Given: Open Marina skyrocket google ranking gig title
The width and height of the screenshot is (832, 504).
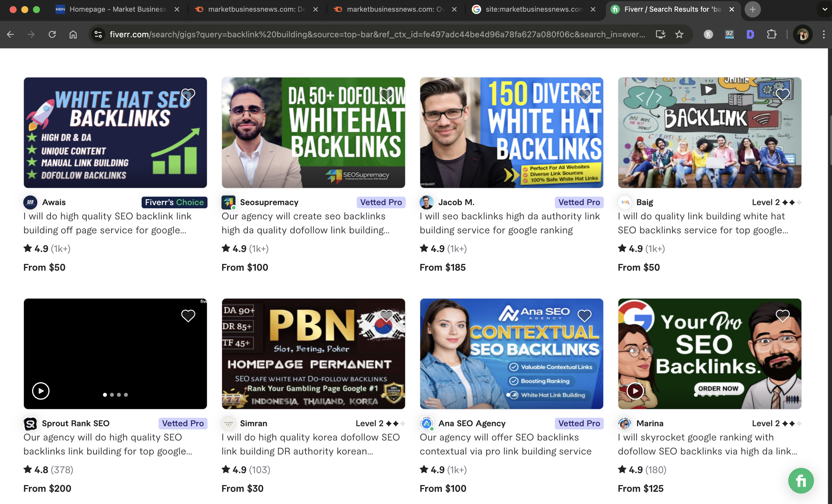Looking at the screenshot, I should pos(707,444).
